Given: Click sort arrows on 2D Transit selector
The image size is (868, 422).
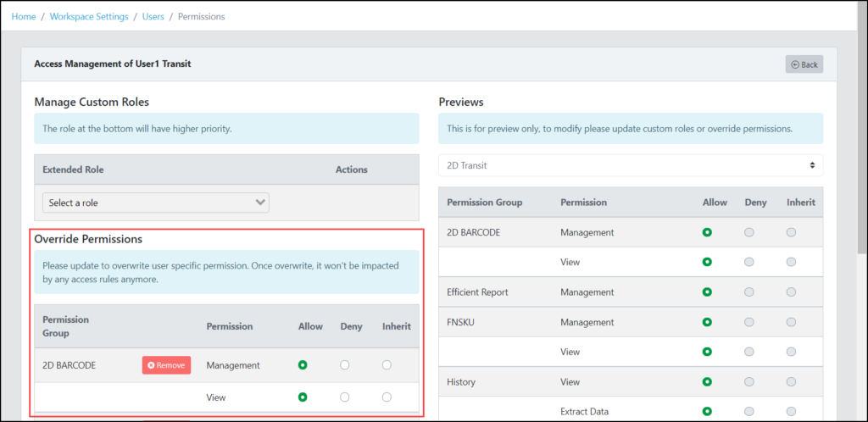Looking at the screenshot, I should (x=812, y=165).
